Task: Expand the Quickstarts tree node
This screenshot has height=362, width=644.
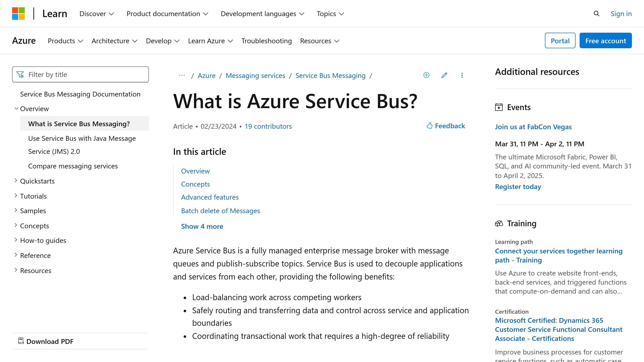Action: (x=16, y=180)
